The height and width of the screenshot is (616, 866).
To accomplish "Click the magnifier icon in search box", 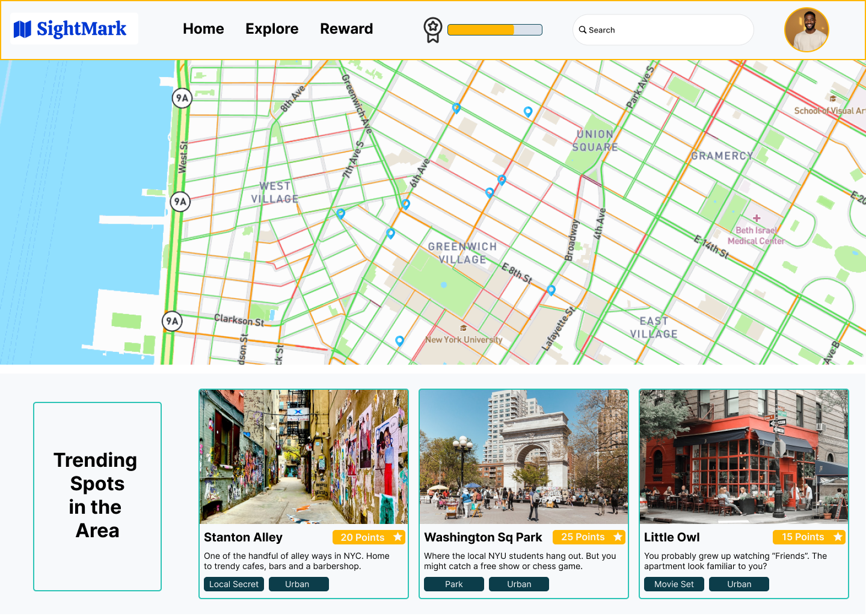I will 583,29.
